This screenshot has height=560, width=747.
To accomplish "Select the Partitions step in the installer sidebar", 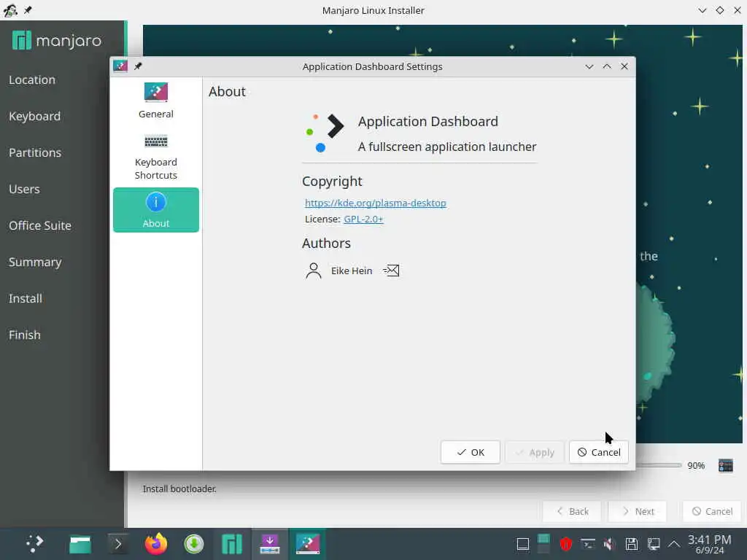I will (35, 153).
